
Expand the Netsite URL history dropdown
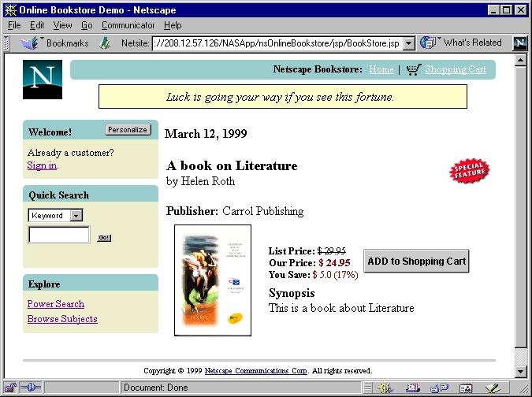(x=409, y=43)
